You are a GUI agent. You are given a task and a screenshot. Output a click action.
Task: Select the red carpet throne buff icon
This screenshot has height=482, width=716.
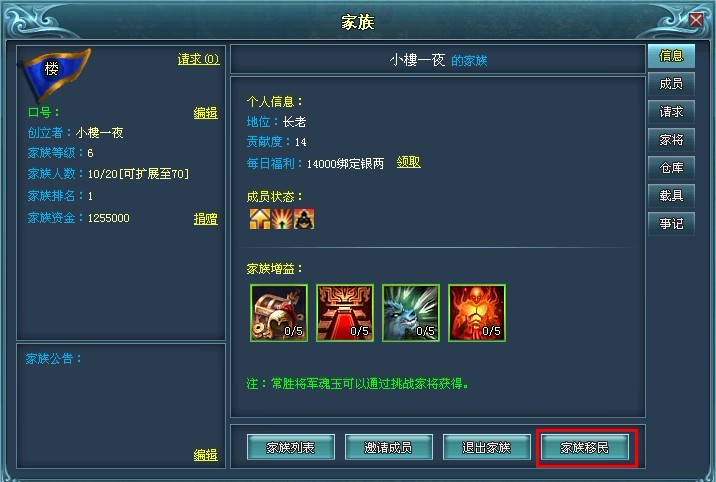point(345,313)
